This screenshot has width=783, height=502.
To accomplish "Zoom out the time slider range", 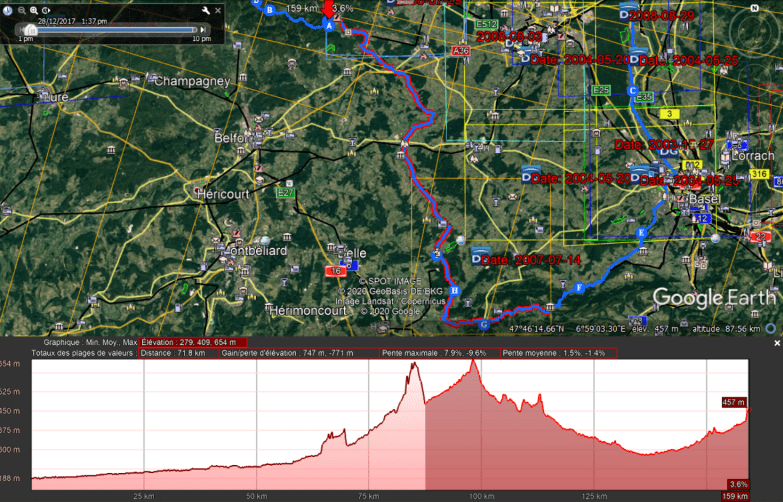I will 22,10.
